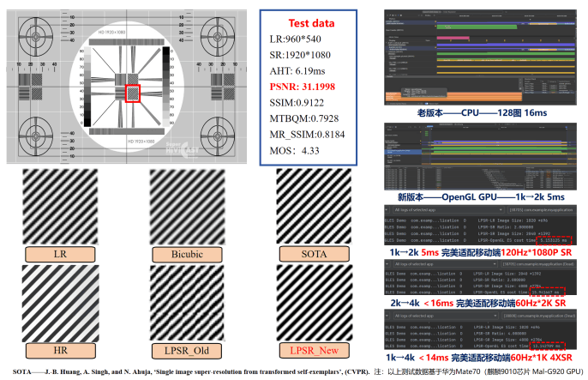Open the old-version CPU profiler screenshot
Screen dimensions: 588x380
[480, 57]
